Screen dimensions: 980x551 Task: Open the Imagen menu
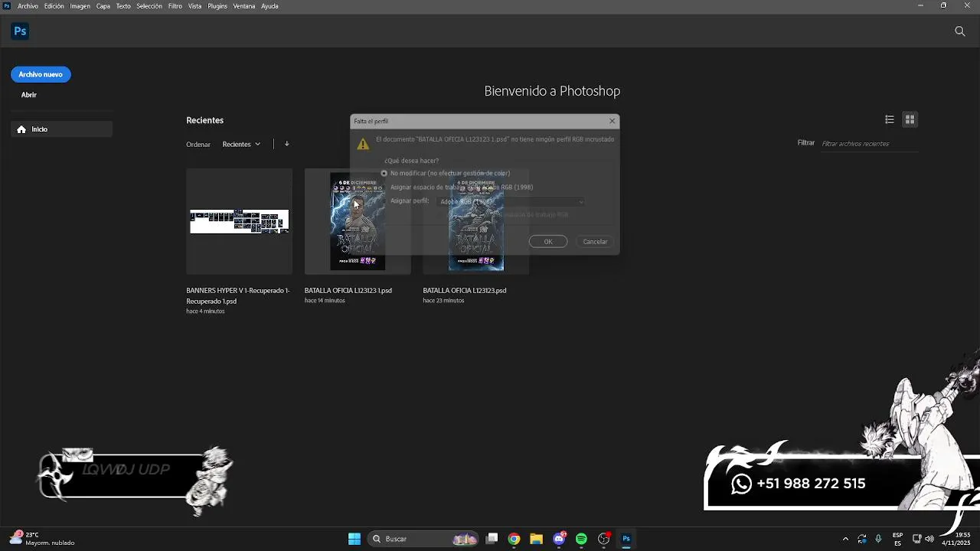(80, 5)
